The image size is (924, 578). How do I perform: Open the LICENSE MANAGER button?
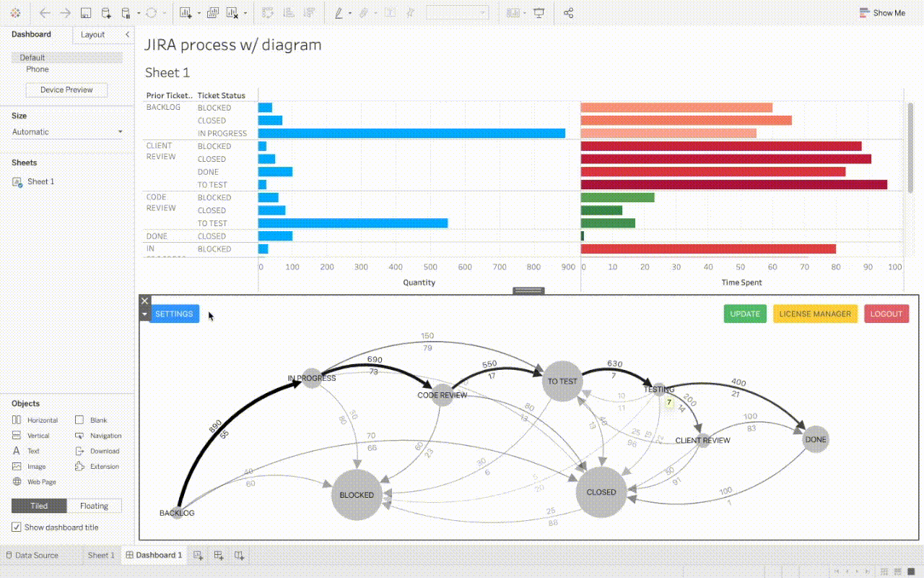tap(815, 314)
